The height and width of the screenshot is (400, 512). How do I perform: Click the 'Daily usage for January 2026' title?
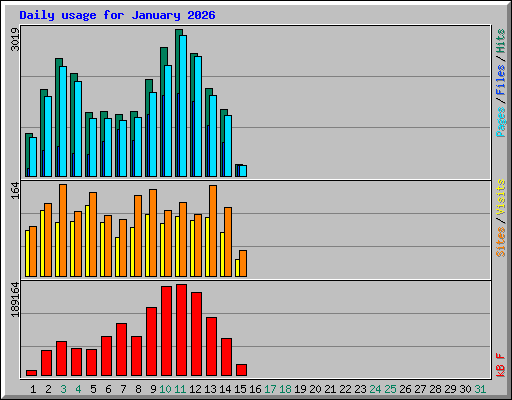tap(117, 15)
